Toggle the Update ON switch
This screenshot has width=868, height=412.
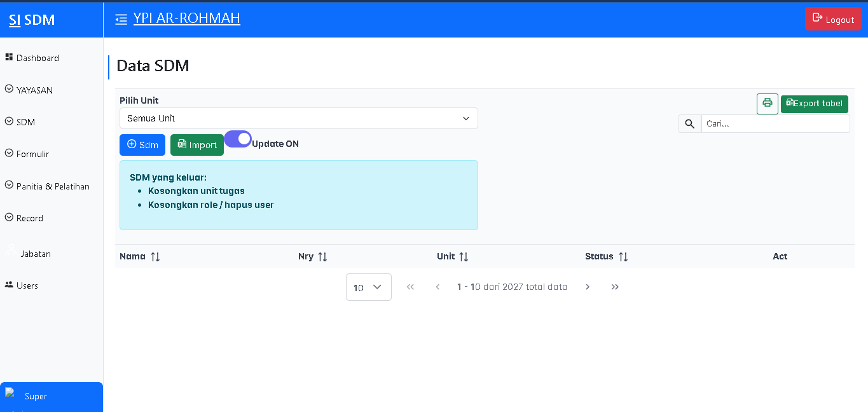pos(238,139)
